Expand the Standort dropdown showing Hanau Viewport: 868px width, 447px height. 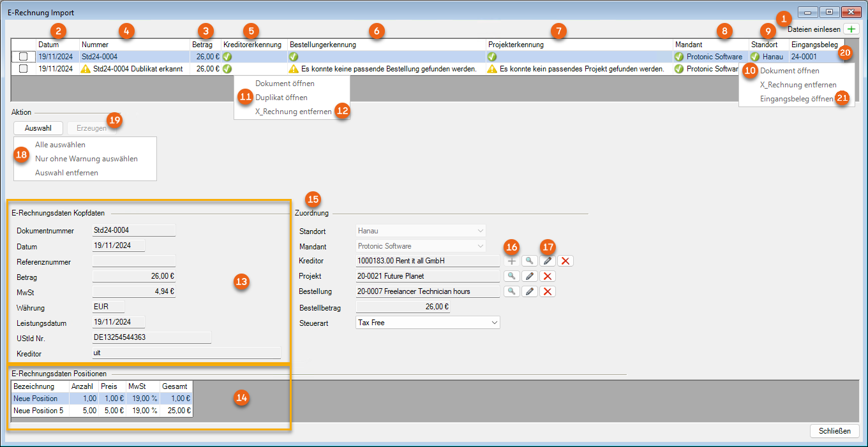point(421,231)
